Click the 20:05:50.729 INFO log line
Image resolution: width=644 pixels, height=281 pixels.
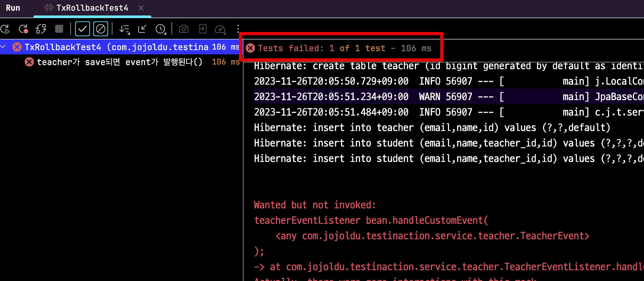tap(449, 81)
